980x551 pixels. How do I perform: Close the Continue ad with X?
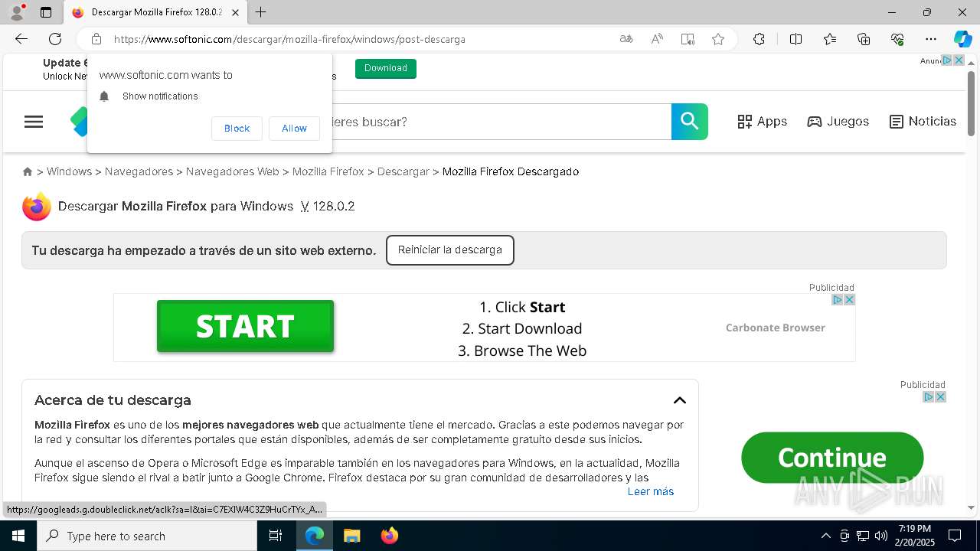pyautogui.click(x=940, y=397)
